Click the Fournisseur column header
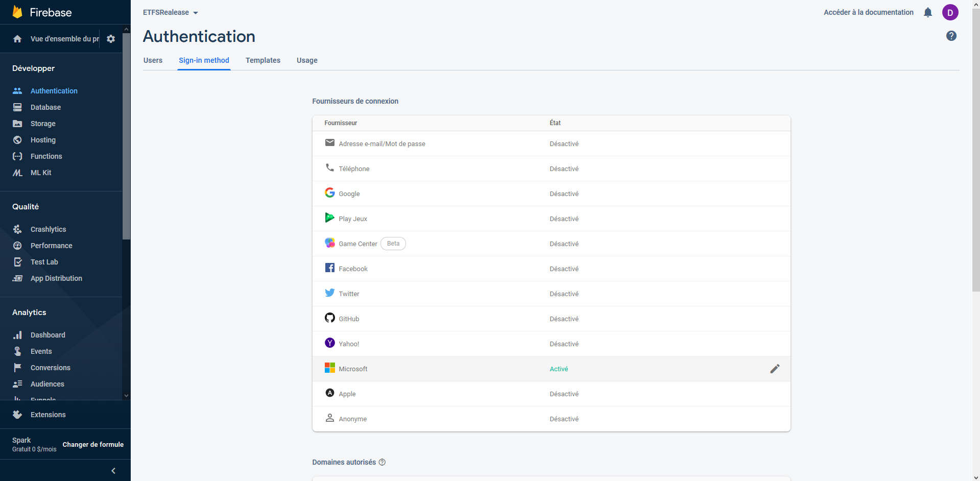Image resolution: width=980 pixels, height=481 pixels. 341,123
